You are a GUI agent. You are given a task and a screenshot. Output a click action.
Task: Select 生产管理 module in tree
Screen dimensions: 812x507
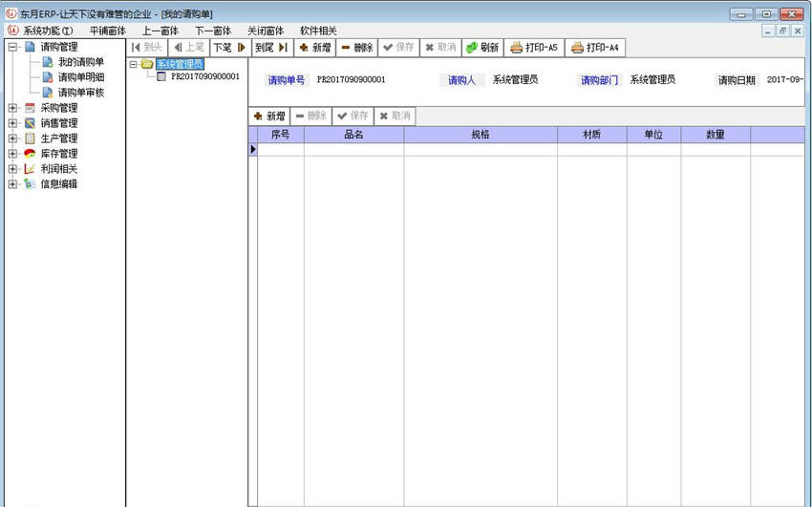[59, 138]
